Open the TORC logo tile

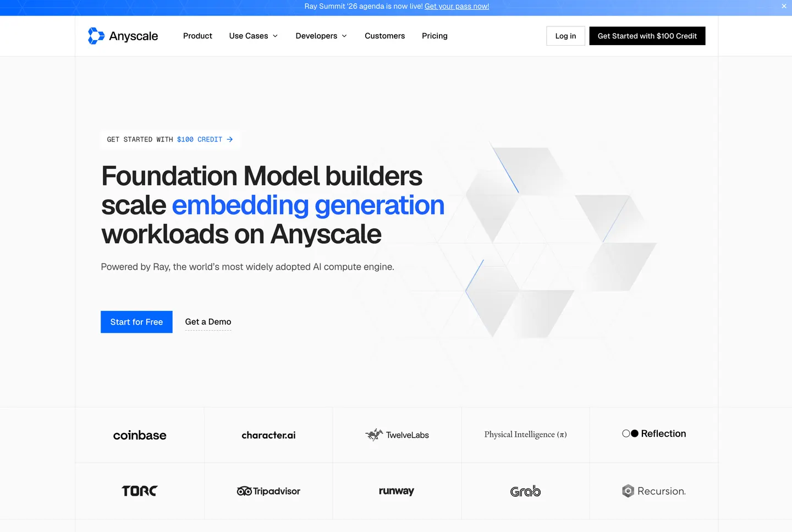140,491
